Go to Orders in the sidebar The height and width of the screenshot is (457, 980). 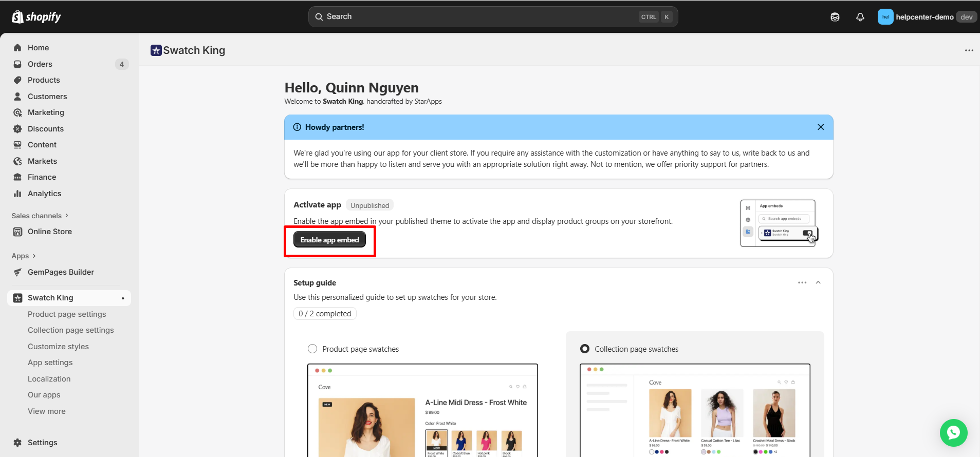tap(40, 64)
